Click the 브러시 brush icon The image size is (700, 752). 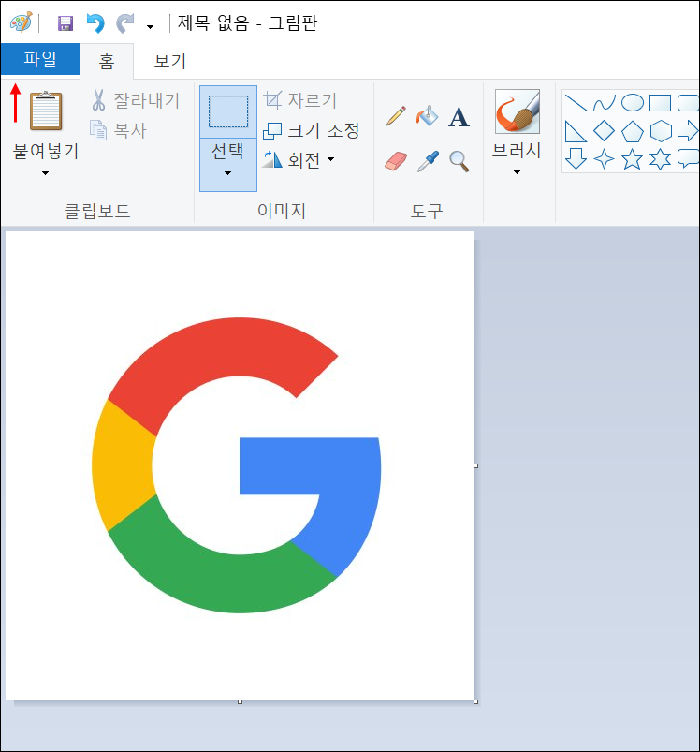pos(517,111)
